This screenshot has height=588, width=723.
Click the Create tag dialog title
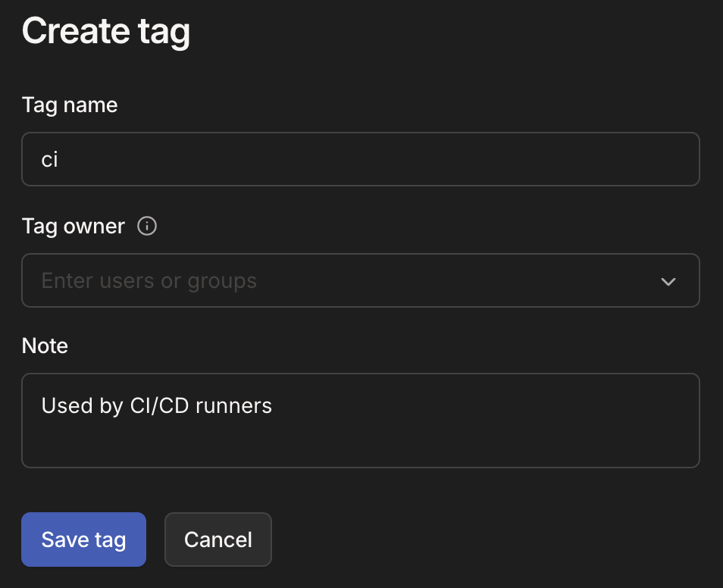click(x=105, y=31)
